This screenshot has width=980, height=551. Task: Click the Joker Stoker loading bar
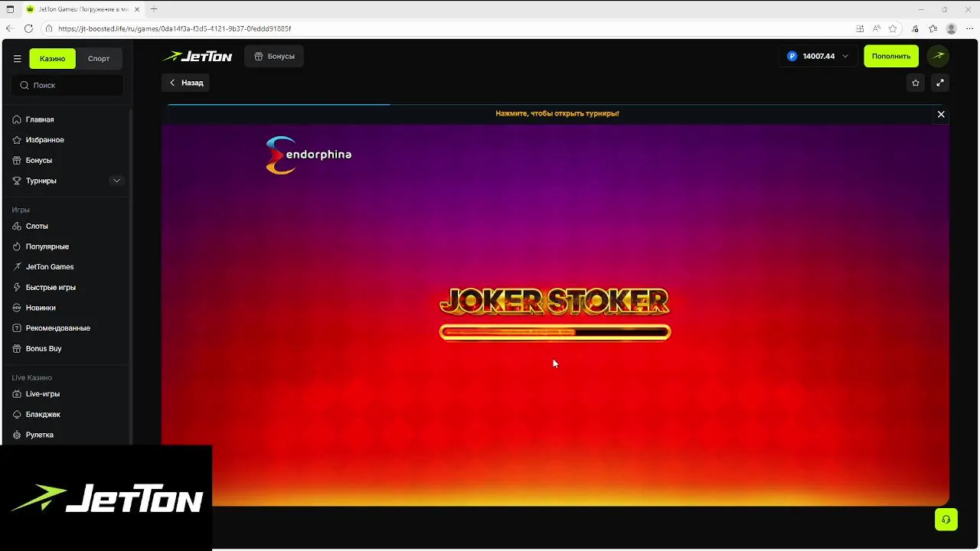tap(555, 332)
